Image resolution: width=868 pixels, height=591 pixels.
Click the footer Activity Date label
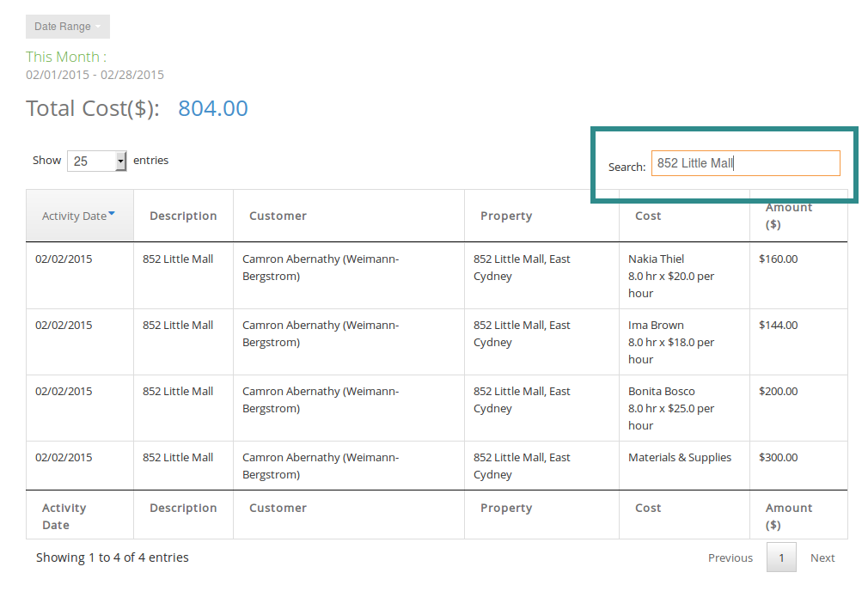pyautogui.click(x=64, y=516)
